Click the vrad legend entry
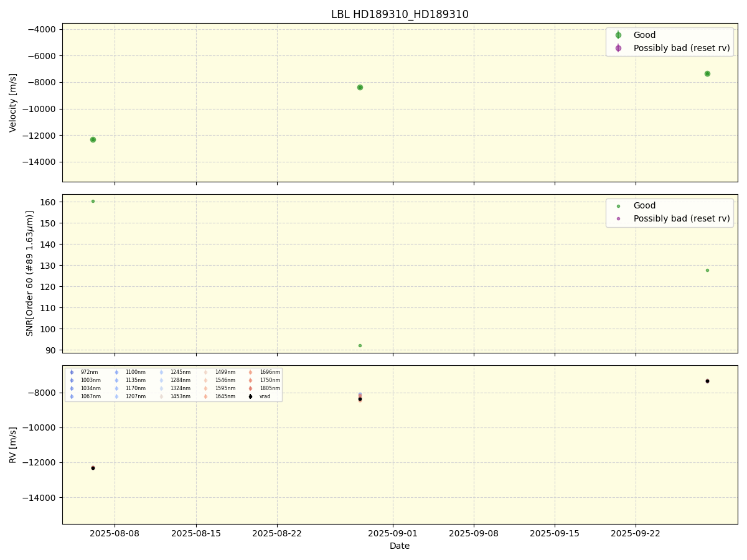This screenshot has width=747, height=560. [x=265, y=396]
